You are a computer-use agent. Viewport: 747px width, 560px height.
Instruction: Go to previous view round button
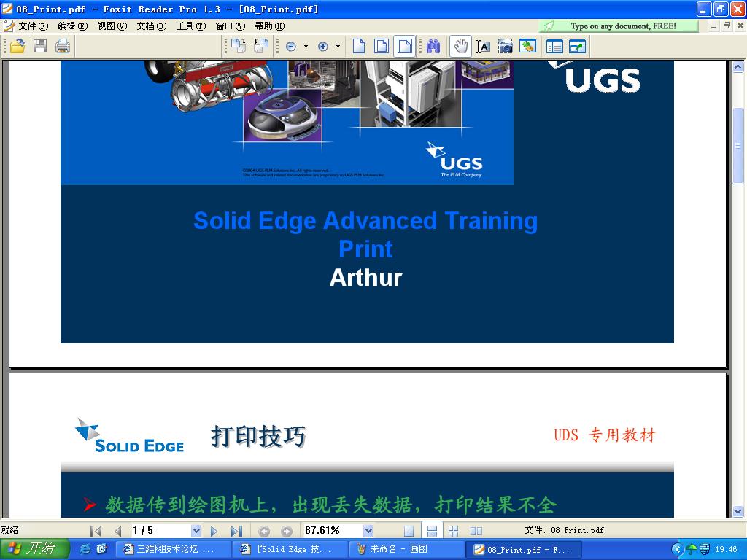(264, 531)
